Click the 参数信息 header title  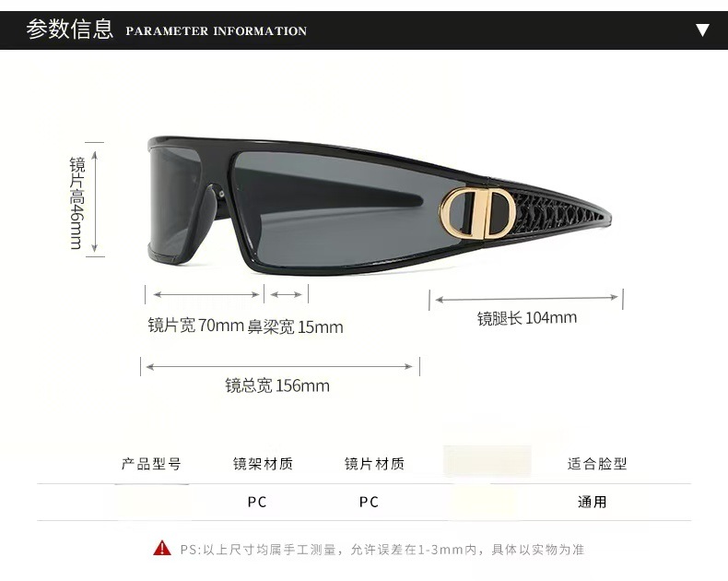coord(70,30)
